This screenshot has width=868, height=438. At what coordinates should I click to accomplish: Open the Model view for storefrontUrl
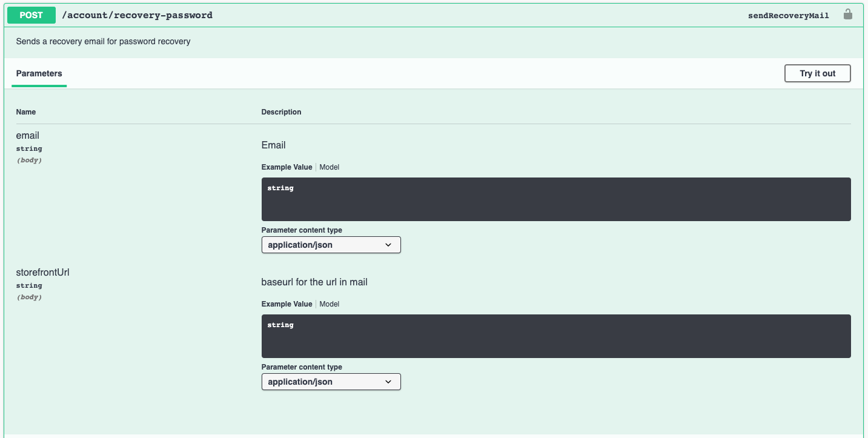point(329,304)
